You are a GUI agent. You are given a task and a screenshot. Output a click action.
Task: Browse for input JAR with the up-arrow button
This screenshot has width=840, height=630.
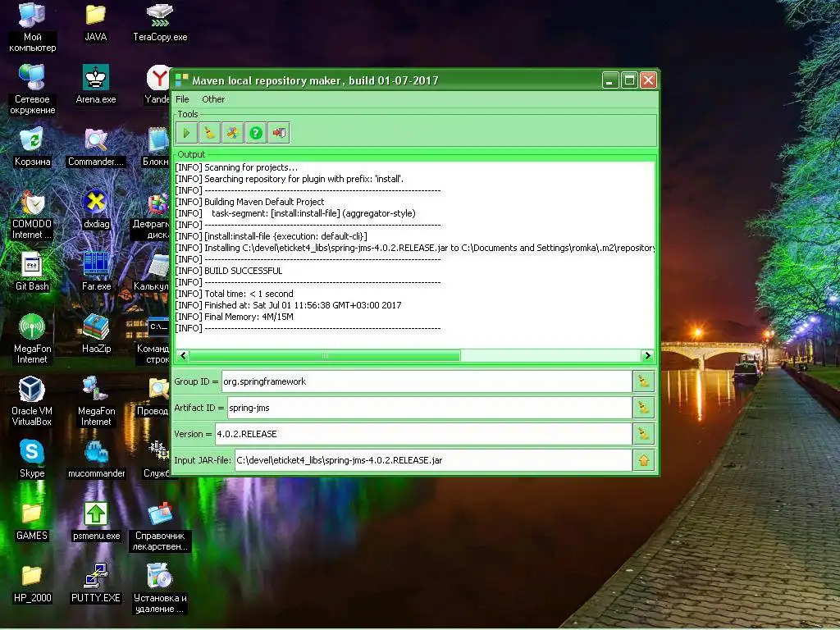pyautogui.click(x=643, y=460)
